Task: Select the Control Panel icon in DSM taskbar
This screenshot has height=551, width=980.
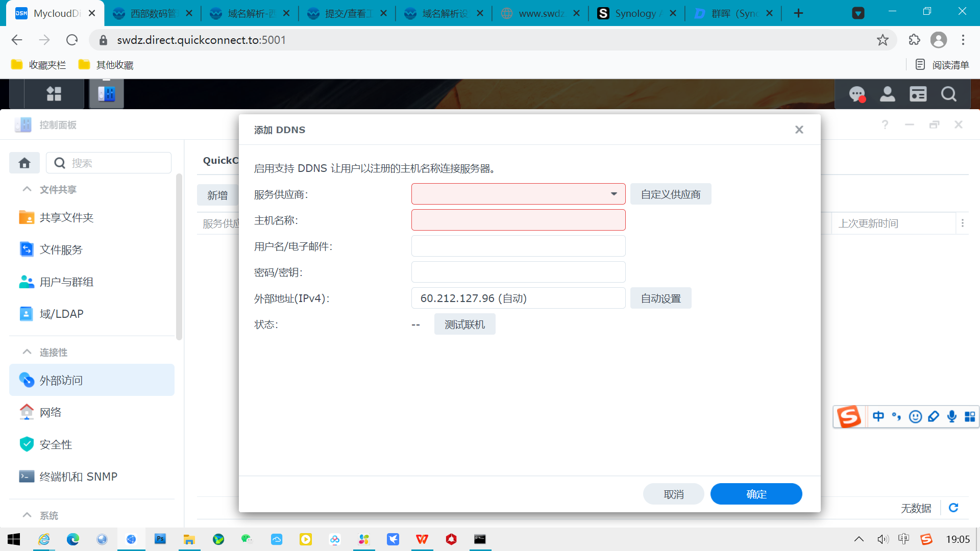Action: click(x=106, y=94)
